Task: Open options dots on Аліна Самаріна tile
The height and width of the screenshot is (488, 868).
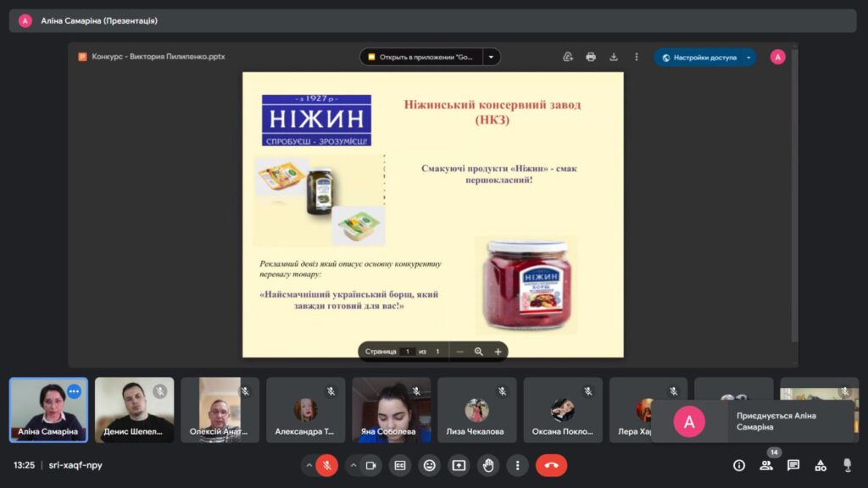Action: 75,391
